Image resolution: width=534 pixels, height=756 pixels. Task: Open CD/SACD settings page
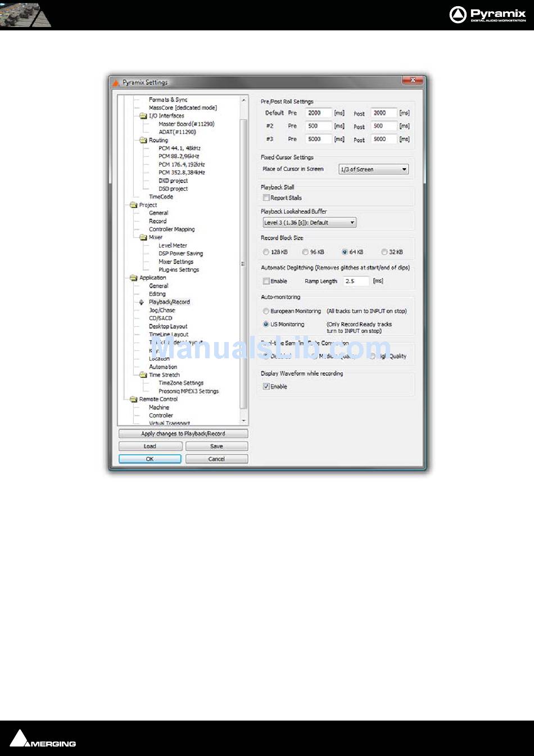[160, 318]
